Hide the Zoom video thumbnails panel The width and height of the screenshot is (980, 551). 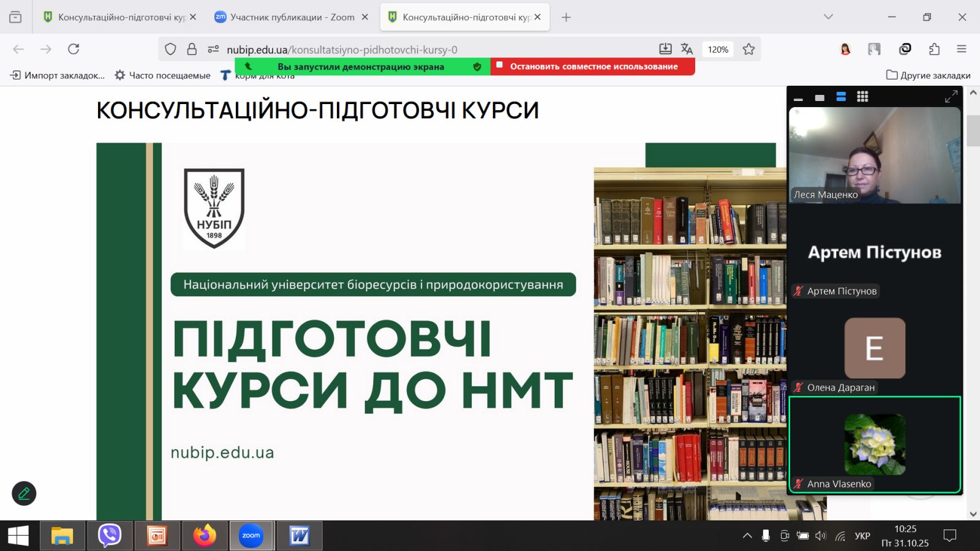[798, 97]
